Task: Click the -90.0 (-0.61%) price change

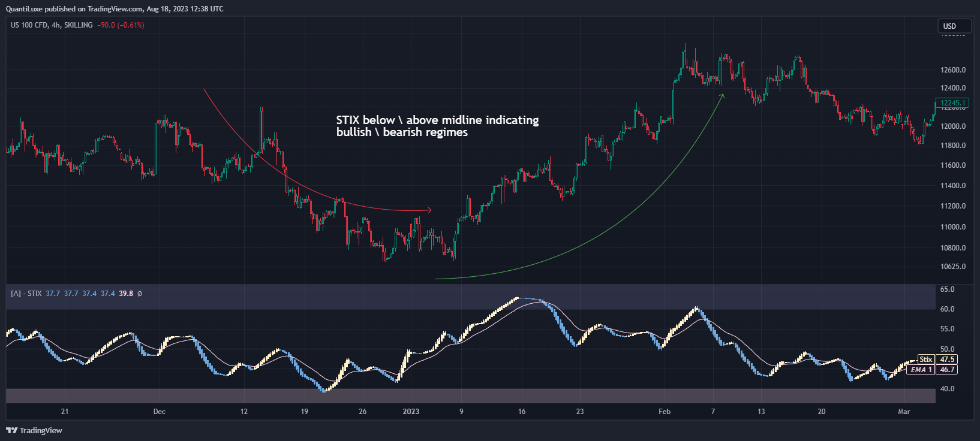Action: point(121,25)
